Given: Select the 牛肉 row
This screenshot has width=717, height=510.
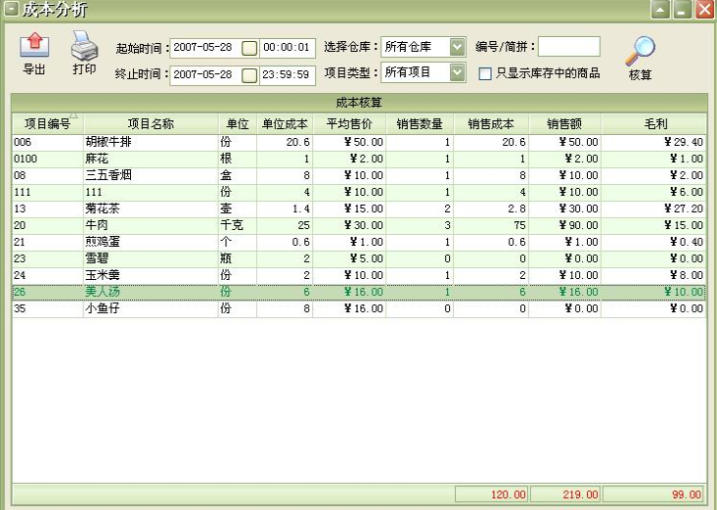Looking at the screenshot, I should click(x=358, y=225).
